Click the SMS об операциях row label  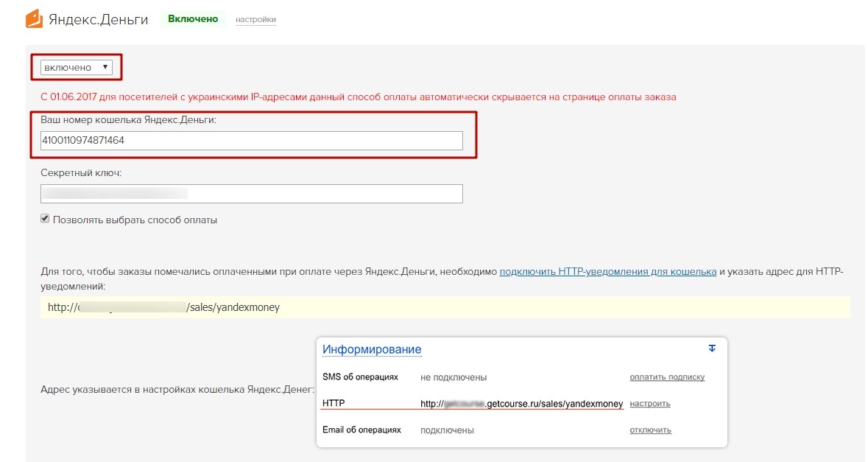(x=360, y=377)
